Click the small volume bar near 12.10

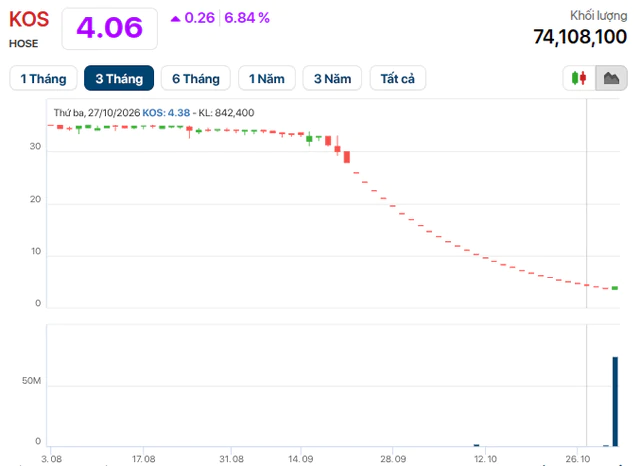tap(476, 445)
